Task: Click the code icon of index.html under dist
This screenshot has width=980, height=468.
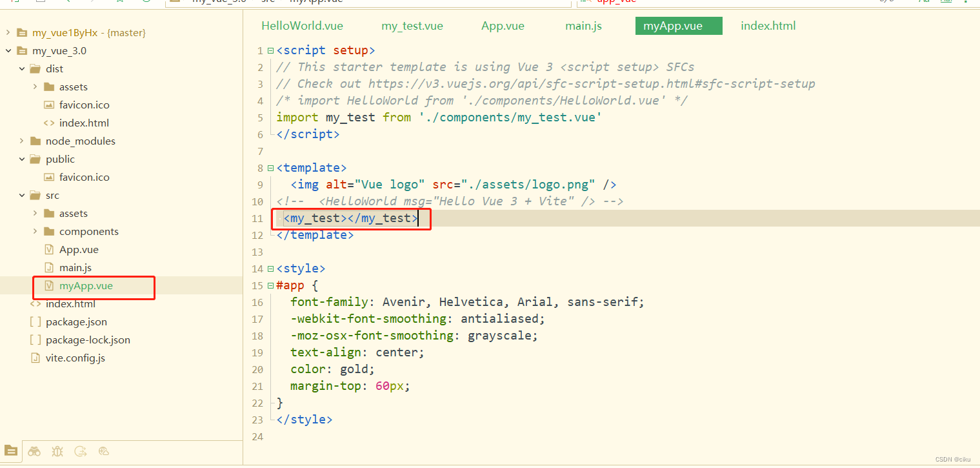Action: (x=49, y=123)
